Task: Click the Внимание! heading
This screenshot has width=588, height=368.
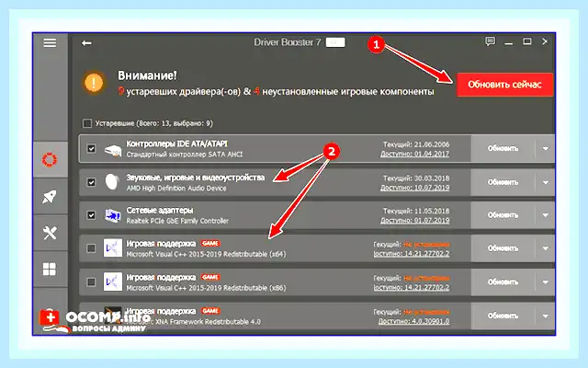Action: point(147,75)
